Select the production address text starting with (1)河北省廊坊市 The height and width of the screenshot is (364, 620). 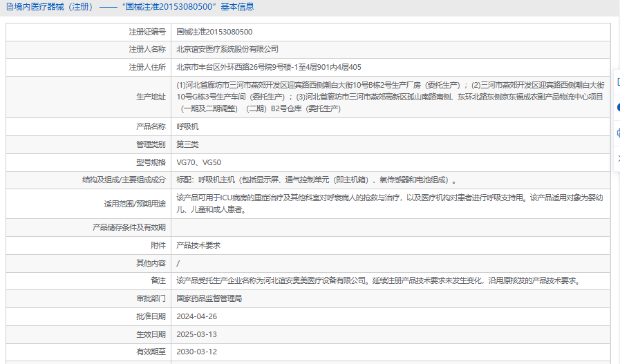[391, 97]
